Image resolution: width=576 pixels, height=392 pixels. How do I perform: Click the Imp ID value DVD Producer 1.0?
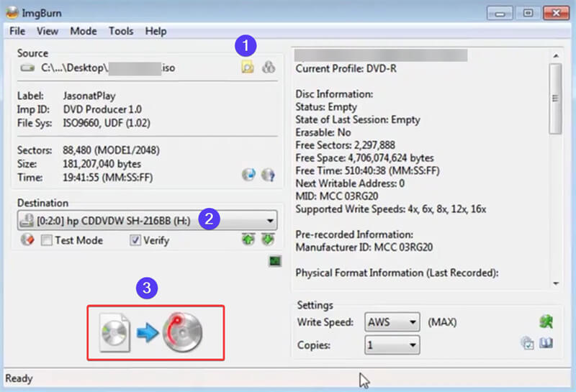click(x=102, y=109)
